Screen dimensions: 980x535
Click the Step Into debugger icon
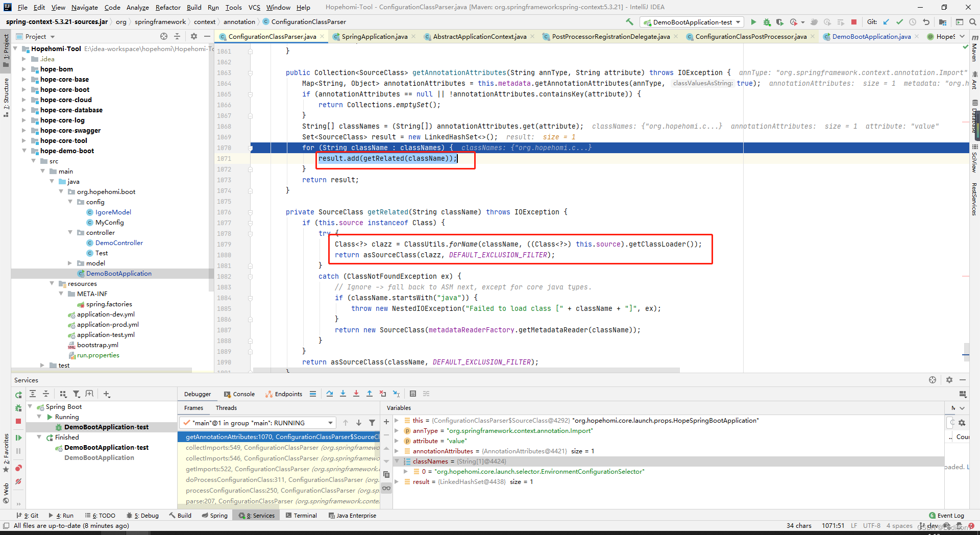(x=343, y=394)
